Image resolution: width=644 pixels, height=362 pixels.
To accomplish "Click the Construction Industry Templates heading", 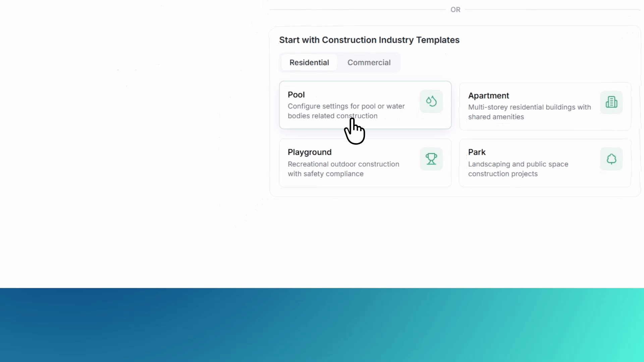I will [369, 40].
